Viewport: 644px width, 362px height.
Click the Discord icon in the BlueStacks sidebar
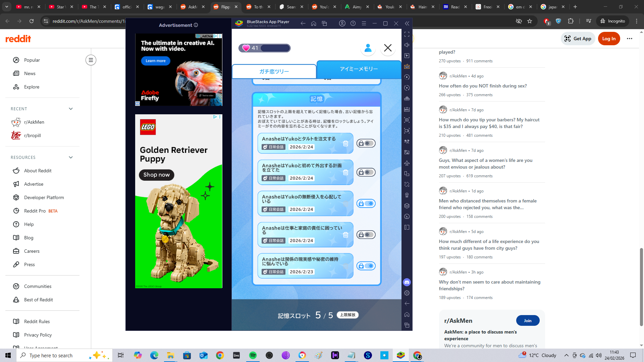click(x=407, y=282)
